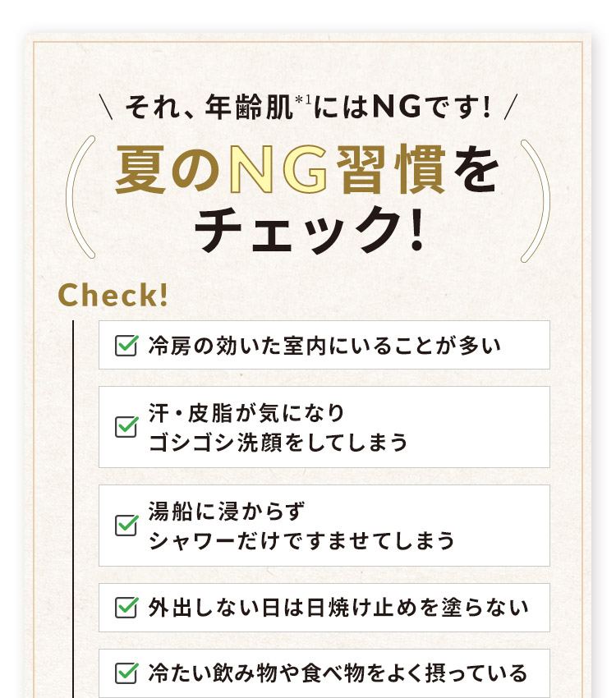The height and width of the screenshot is (698, 616).
Task: Click the left curved gold bracket decoration
Action: [80, 197]
